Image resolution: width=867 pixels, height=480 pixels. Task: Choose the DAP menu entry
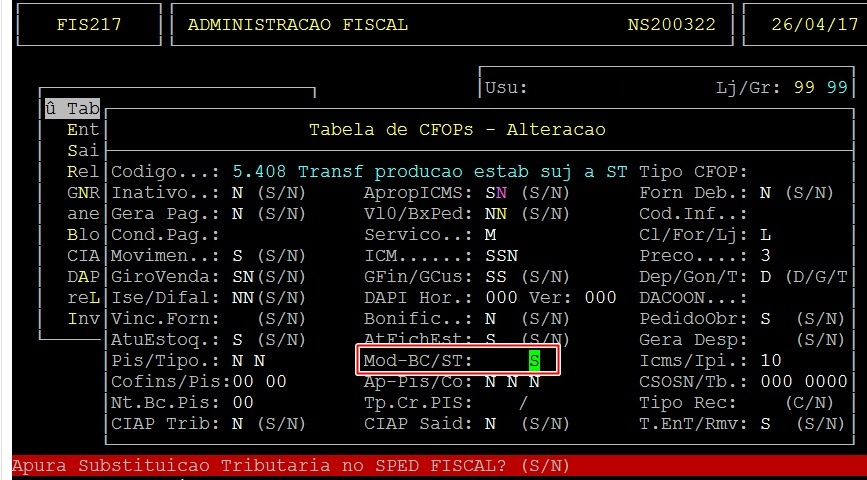[x=82, y=276]
